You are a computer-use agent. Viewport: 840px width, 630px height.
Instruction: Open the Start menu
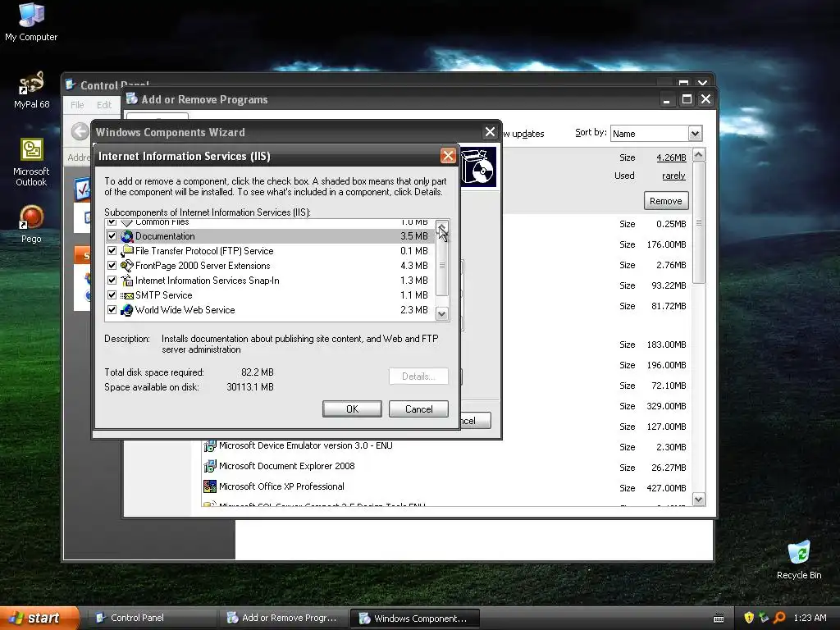(x=39, y=618)
